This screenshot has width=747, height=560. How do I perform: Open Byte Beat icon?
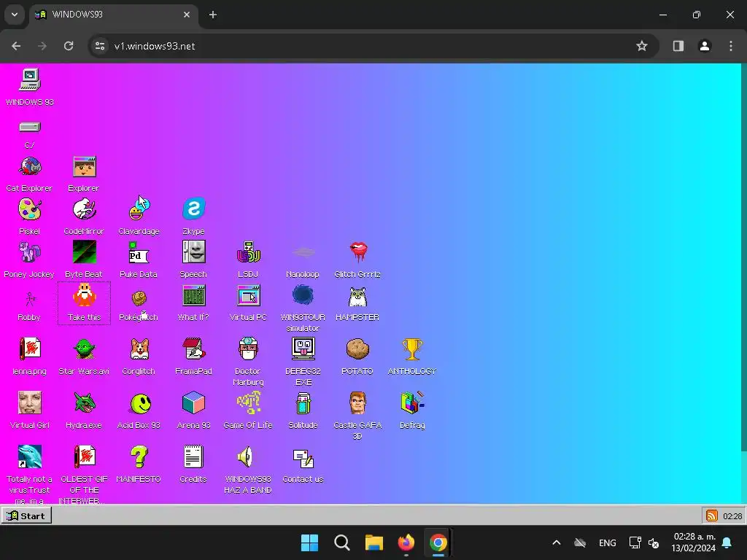coord(85,252)
